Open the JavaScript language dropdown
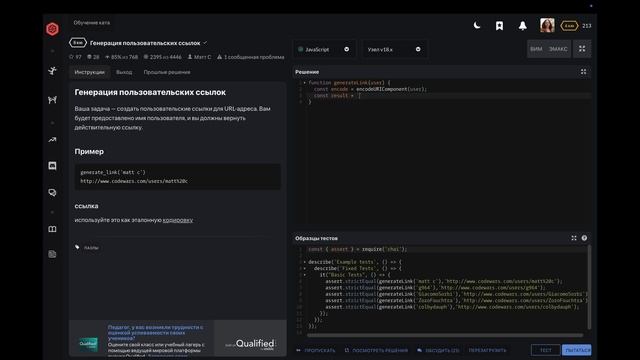Image resolution: width=640 pixels, height=360 pixels. [x=324, y=49]
